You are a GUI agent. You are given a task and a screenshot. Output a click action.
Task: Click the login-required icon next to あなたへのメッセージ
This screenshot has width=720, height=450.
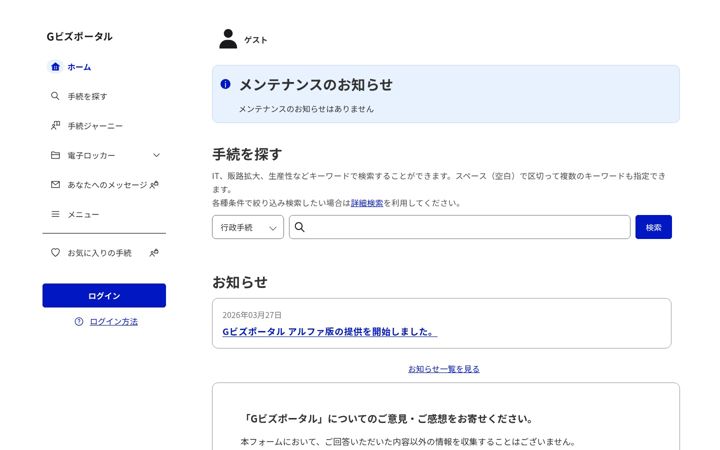pos(154,185)
